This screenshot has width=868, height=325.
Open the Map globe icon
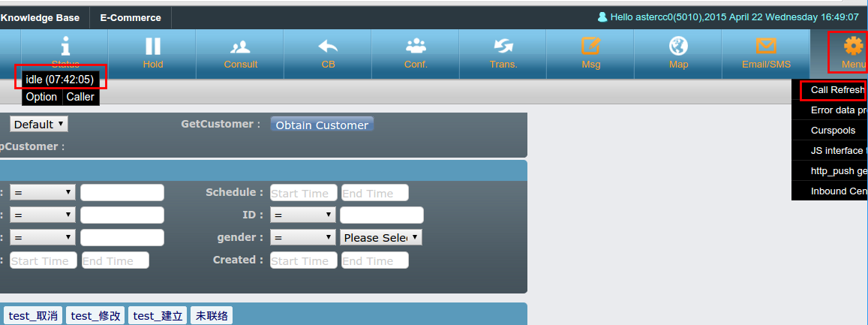pyautogui.click(x=678, y=47)
